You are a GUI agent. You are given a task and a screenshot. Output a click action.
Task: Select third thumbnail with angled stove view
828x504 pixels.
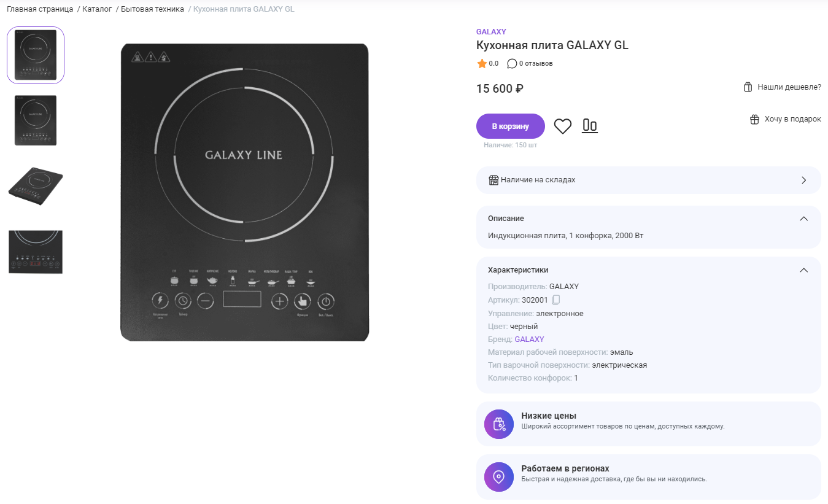click(x=36, y=185)
